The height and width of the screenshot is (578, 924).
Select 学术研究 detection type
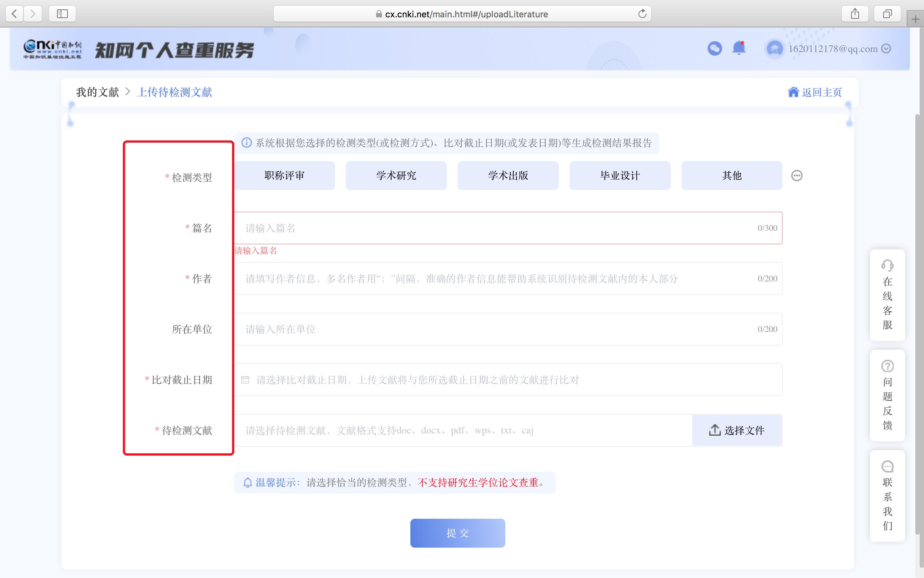coord(396,176)
